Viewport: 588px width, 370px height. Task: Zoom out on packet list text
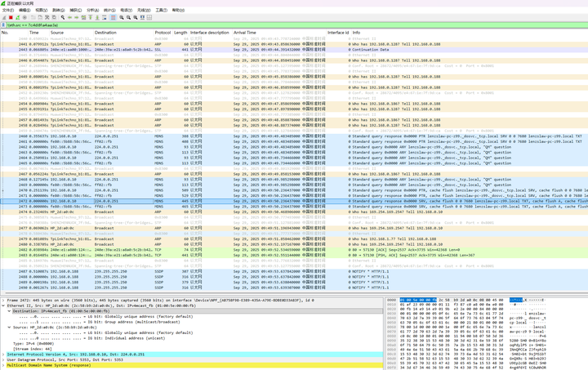tap(129, 17)
